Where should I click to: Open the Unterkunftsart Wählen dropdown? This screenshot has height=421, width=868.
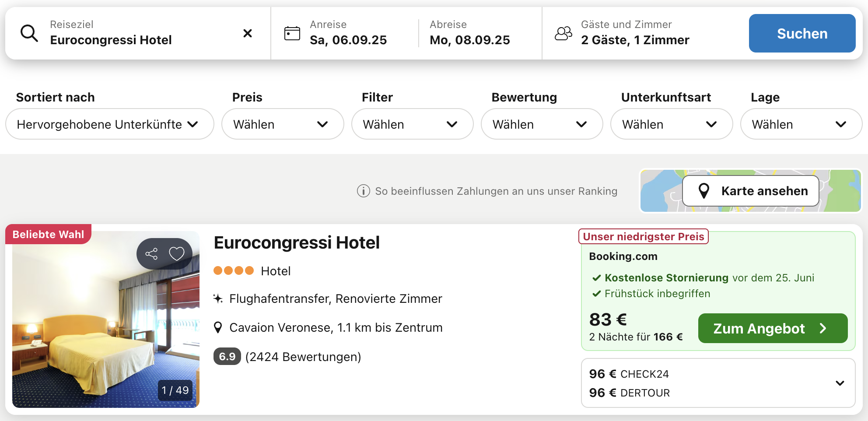tap(672, 124)
